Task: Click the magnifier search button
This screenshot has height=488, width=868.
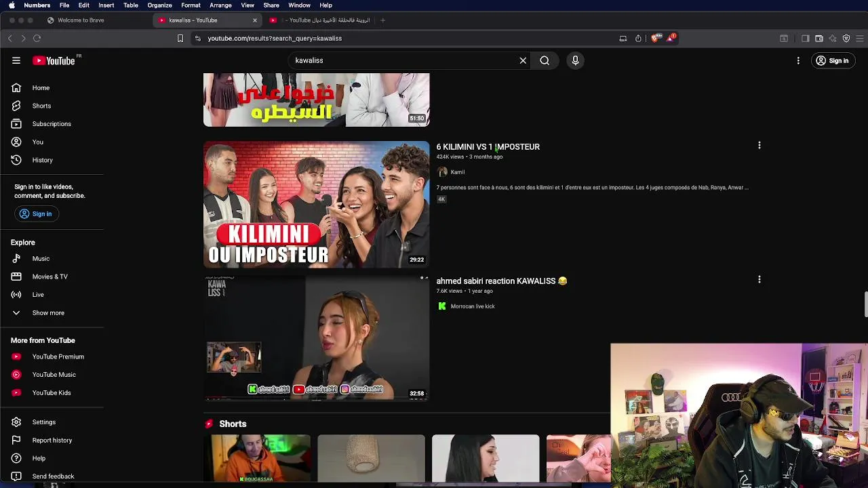Action: point(545,60)
